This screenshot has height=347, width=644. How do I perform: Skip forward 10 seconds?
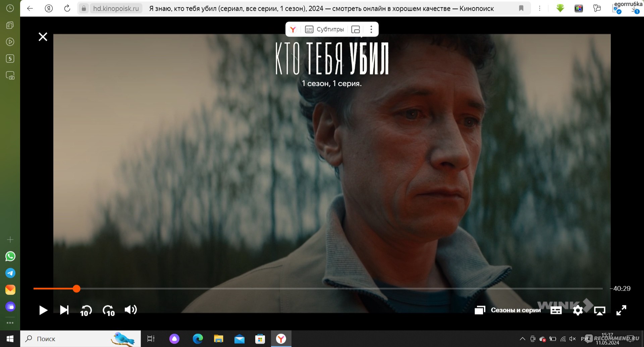click(x=109, y=310)
